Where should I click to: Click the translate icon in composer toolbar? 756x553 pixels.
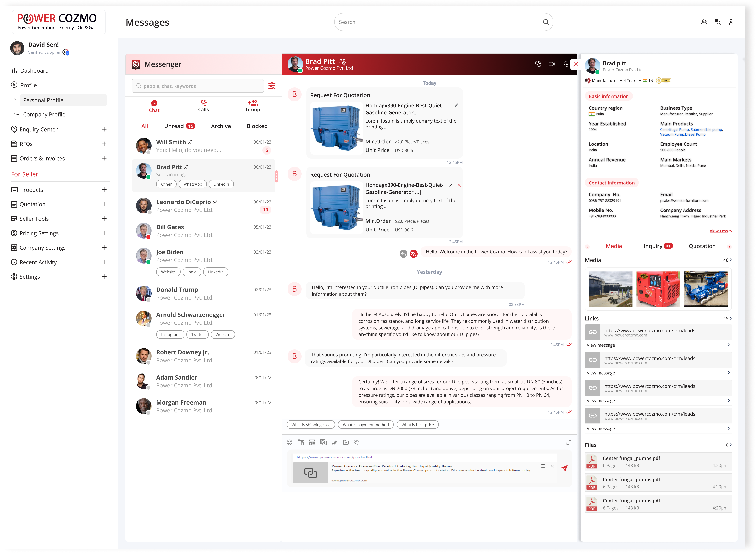323,442
